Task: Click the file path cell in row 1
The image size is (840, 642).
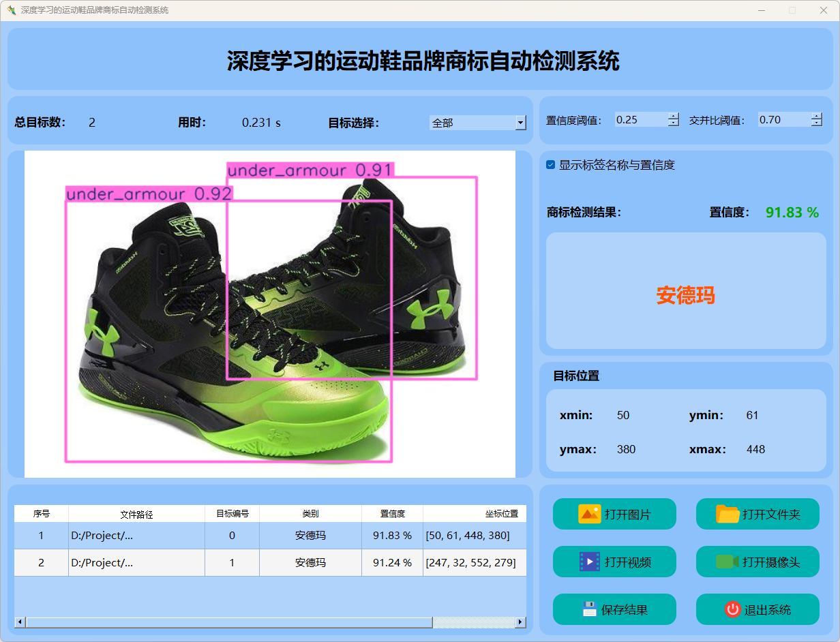Action: [136, 536]
